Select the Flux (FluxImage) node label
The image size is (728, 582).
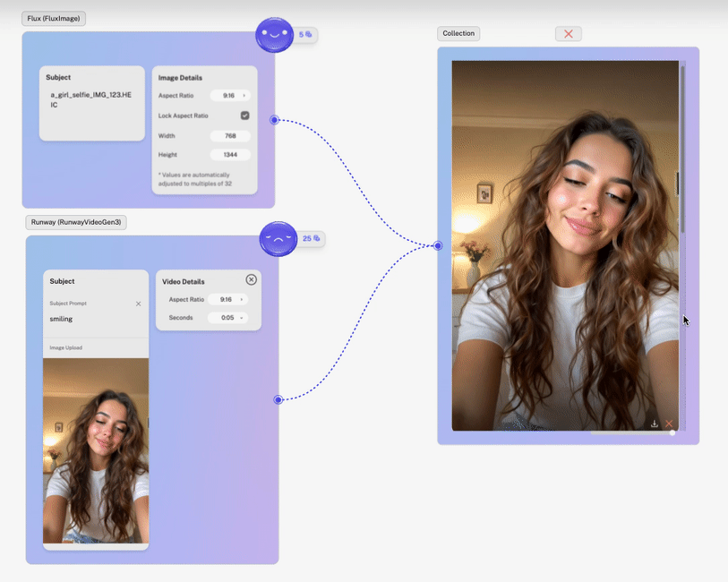pos(54,19)
